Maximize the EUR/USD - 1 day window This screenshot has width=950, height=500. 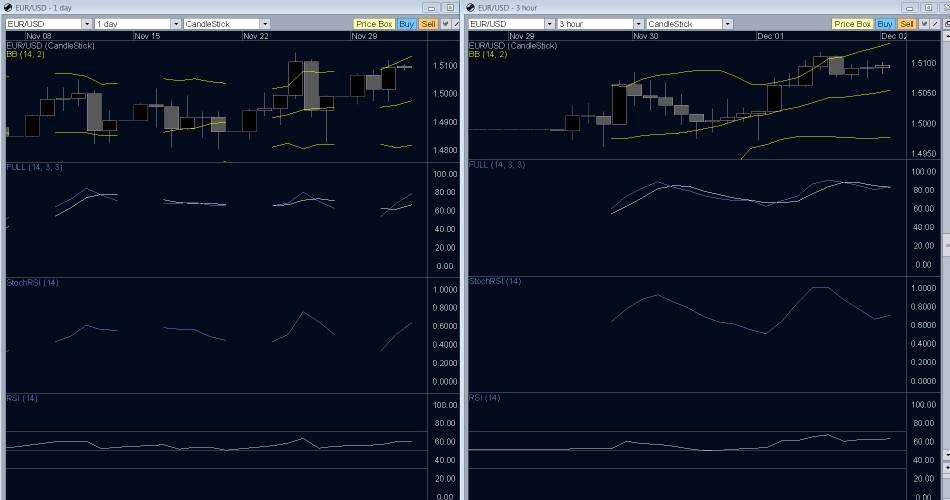point(450,8)
